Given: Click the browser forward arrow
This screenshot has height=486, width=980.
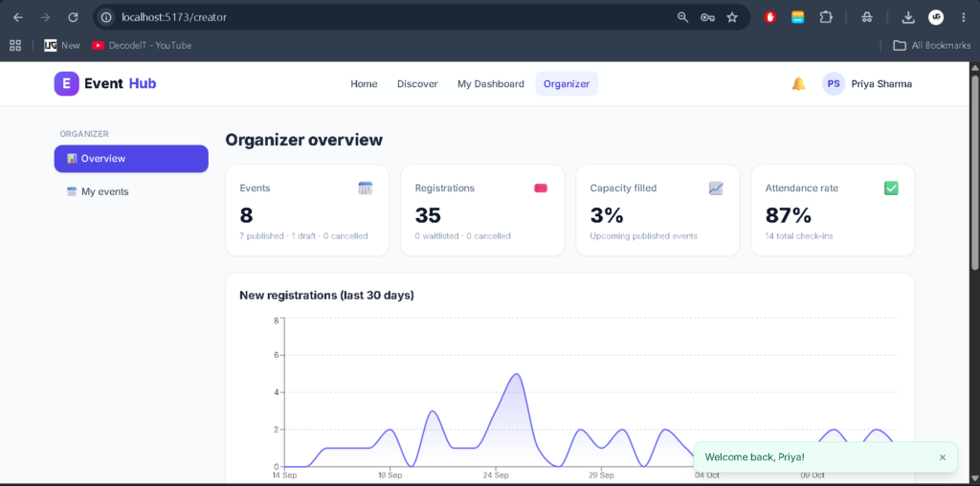Looking at the screenshot, I should (45, 17).
